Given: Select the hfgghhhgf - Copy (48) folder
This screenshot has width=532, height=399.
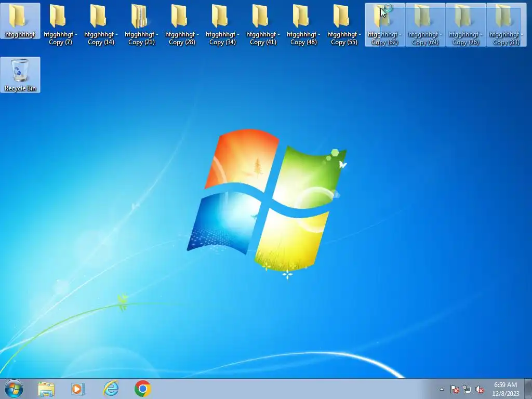Looking at the screenshot, I should click(x=303, y=24).
